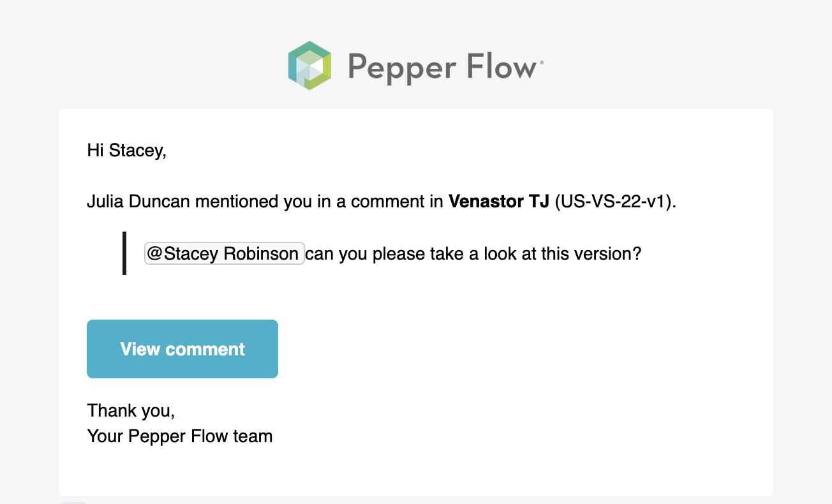The width and height of the screenshot is (832, 504).
Task: Click the bold Venastor TJ document name
Action: click(x=499, y=202)
